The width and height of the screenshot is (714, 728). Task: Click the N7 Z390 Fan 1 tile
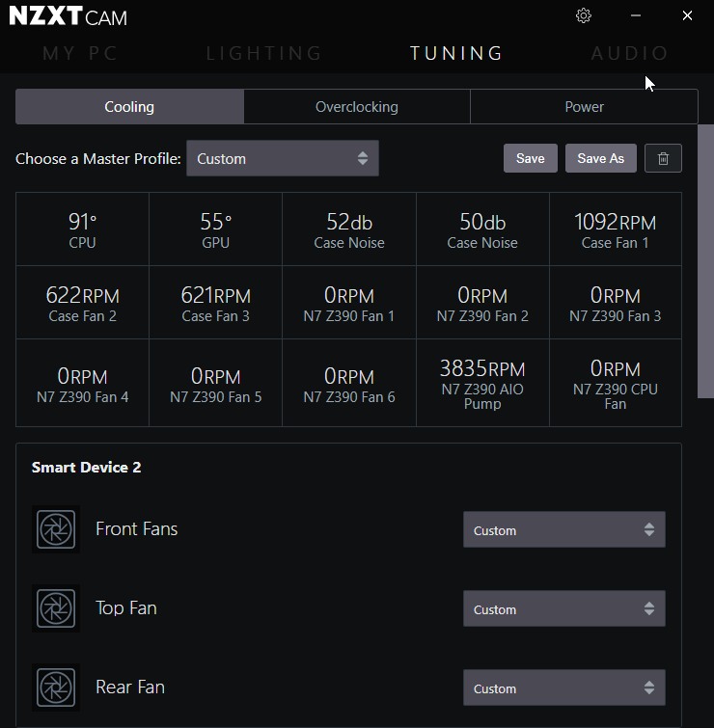coord(349,302)
